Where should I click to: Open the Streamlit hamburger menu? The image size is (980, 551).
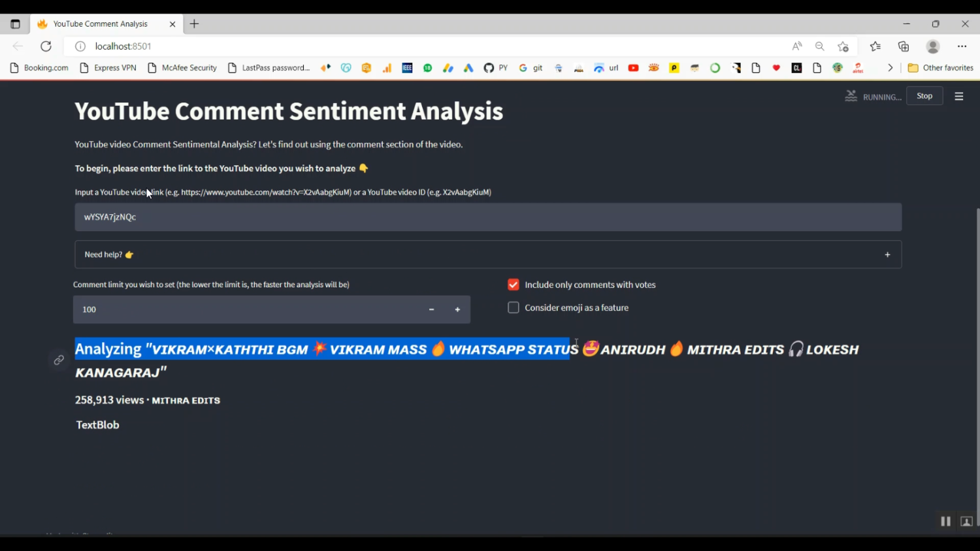coord(958,97)
